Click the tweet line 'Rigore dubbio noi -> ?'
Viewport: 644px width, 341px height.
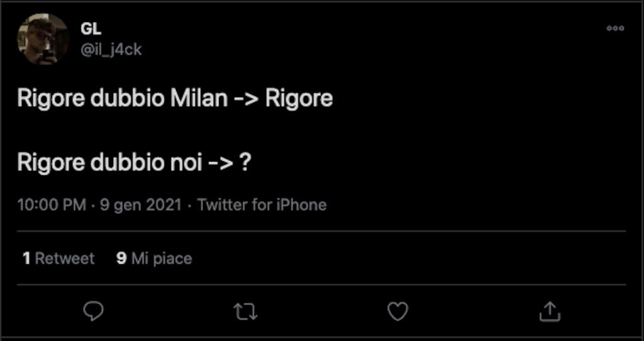(x=135, y=162)
